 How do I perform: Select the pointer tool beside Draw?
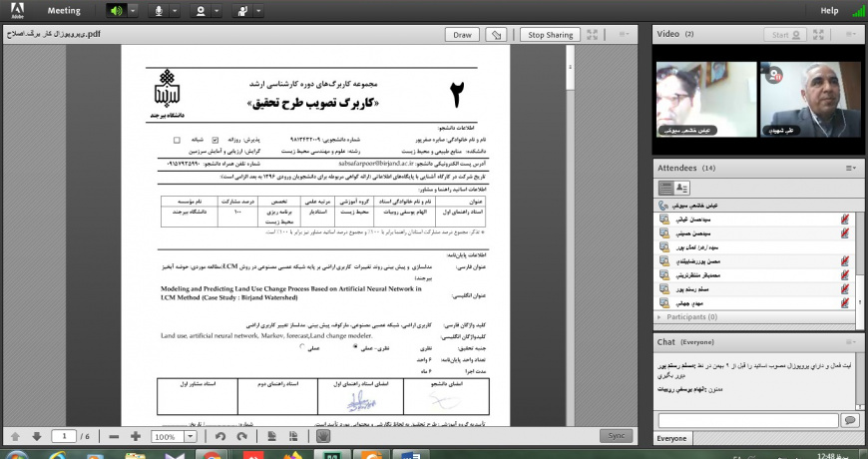tap(497, 35)
